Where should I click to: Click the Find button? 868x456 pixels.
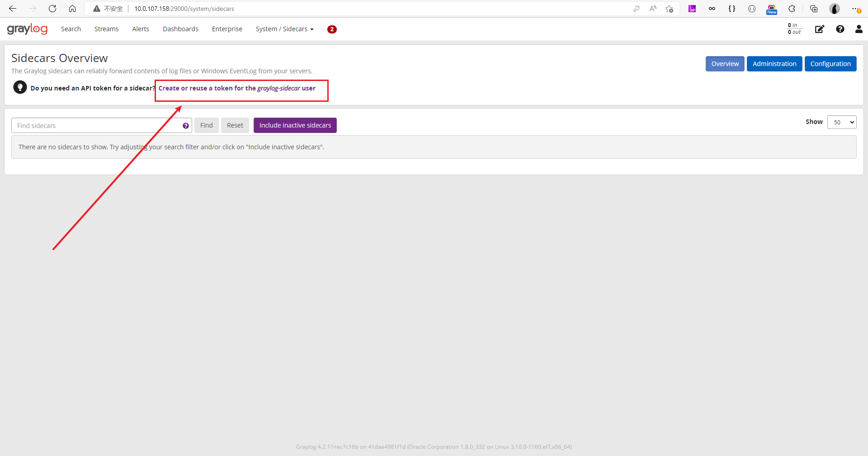(207, 125)
